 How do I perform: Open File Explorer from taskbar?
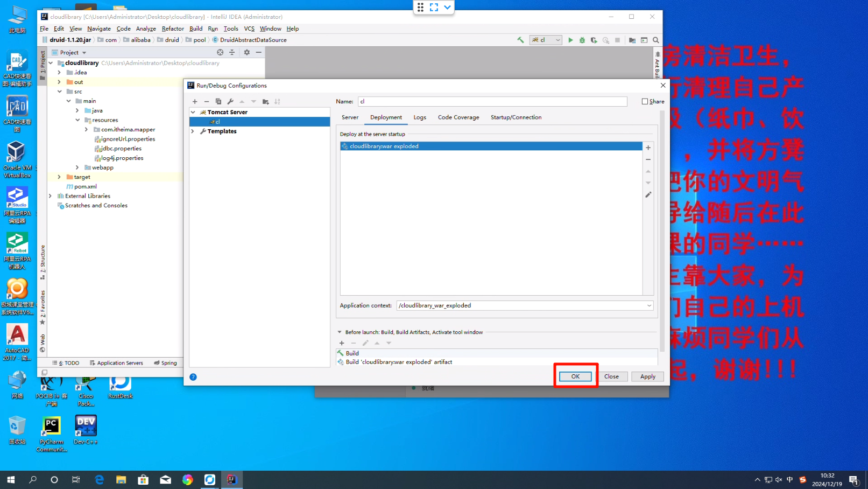pos(121,479)
